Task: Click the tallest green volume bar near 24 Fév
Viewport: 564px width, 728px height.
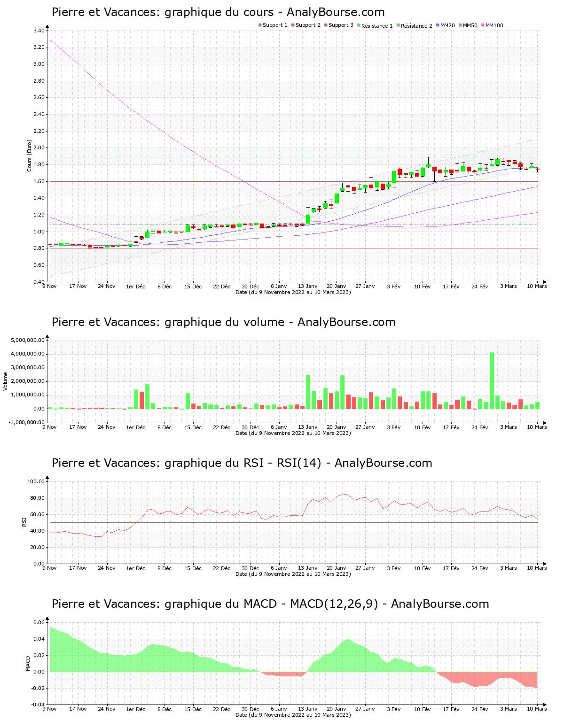Action: (492, 380)
